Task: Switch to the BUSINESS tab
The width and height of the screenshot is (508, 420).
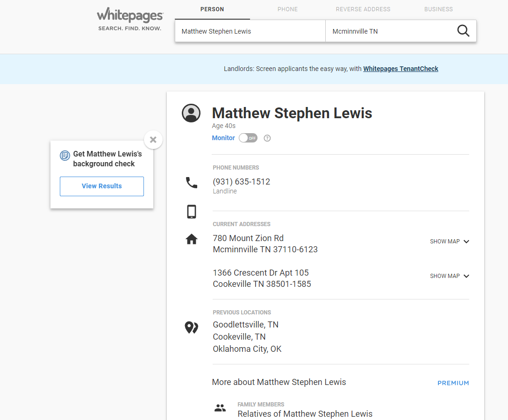Action: click(438, 9)
